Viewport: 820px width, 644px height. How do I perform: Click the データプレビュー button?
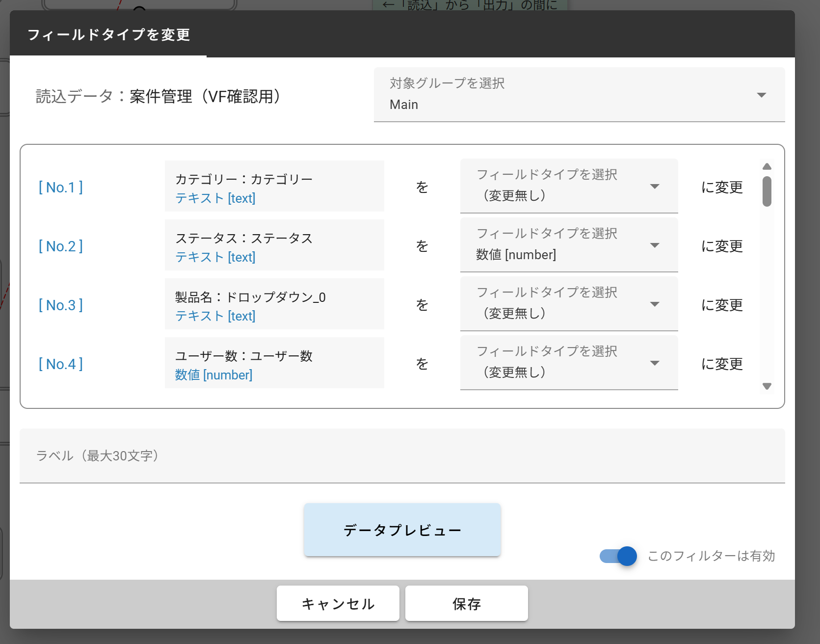402,530
